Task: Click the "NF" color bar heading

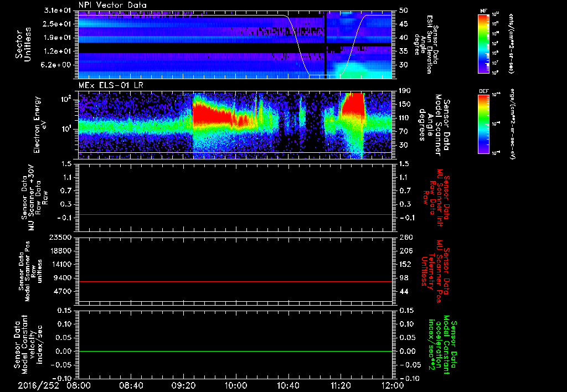Action: click(x=483, y=11)
